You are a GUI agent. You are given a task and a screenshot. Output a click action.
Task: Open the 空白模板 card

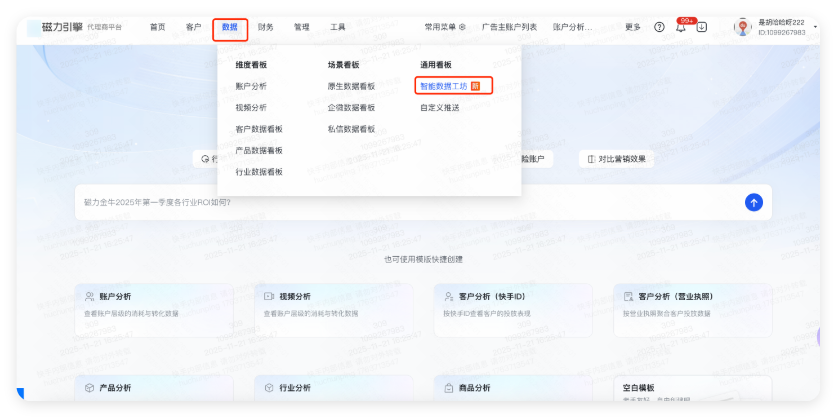[693, 388]
